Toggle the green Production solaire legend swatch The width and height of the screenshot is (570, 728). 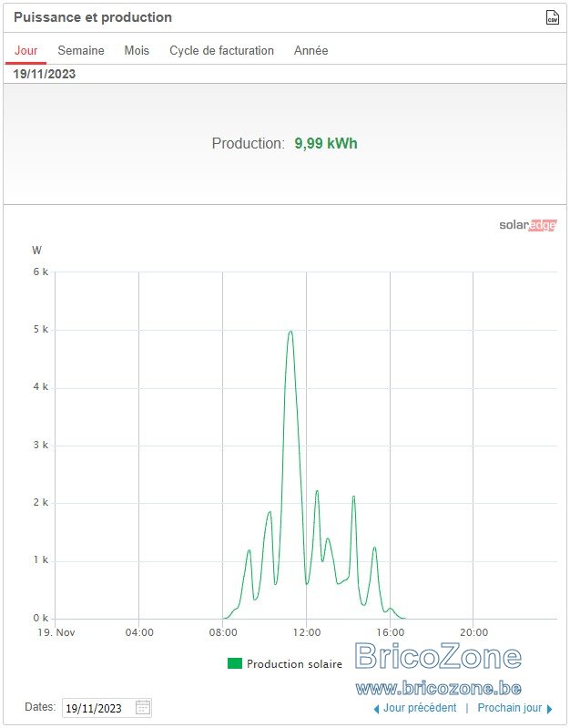pos(235,663)
